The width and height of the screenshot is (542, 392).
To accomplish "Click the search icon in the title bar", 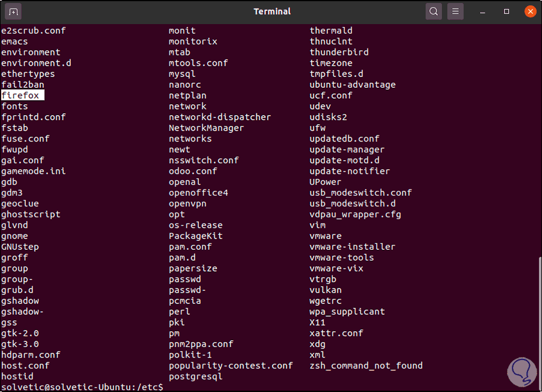I will coord(433,11).
